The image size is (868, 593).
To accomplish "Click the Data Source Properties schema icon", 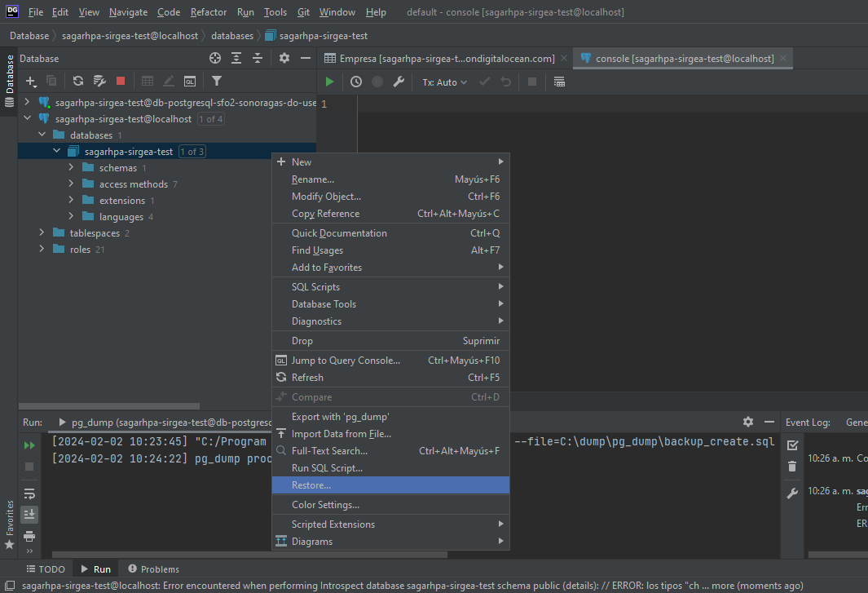I will 99,81.
